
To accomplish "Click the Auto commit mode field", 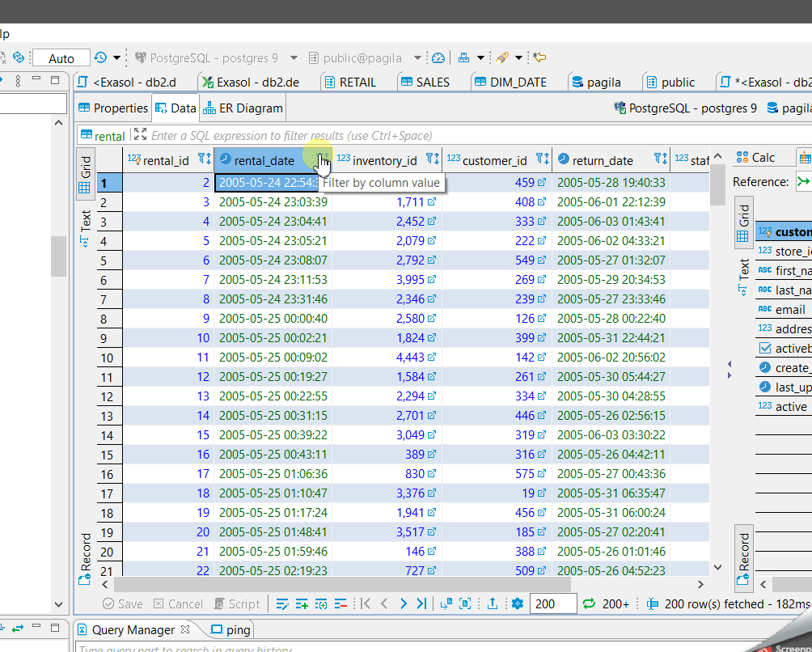I will [61, 58].
